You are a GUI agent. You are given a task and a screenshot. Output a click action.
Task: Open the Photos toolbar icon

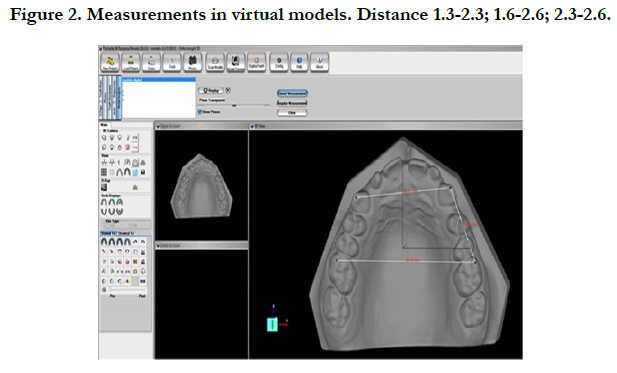coord(193,62)
